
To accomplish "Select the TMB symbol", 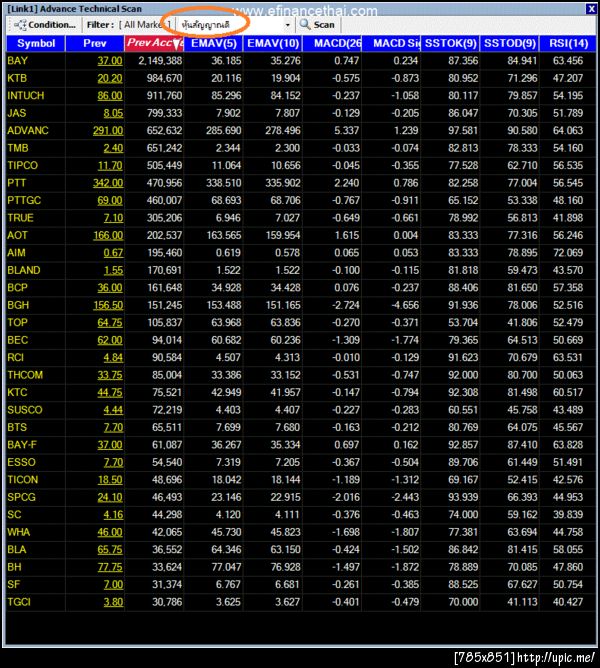I will (x=18, y=148).
